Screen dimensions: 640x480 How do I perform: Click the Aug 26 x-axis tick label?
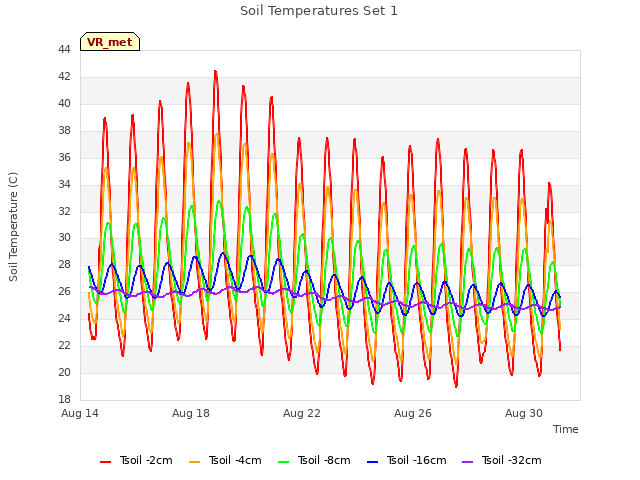click(x=413, y=413)
